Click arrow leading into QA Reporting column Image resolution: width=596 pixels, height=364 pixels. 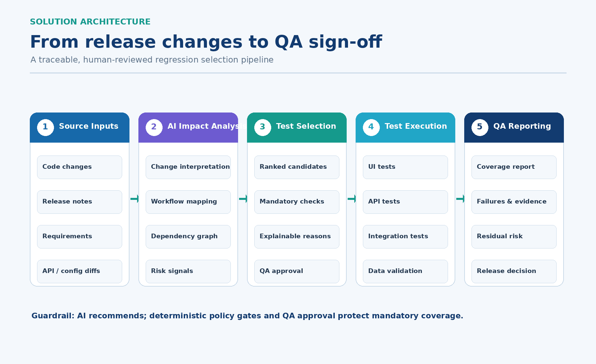[460, 199]
